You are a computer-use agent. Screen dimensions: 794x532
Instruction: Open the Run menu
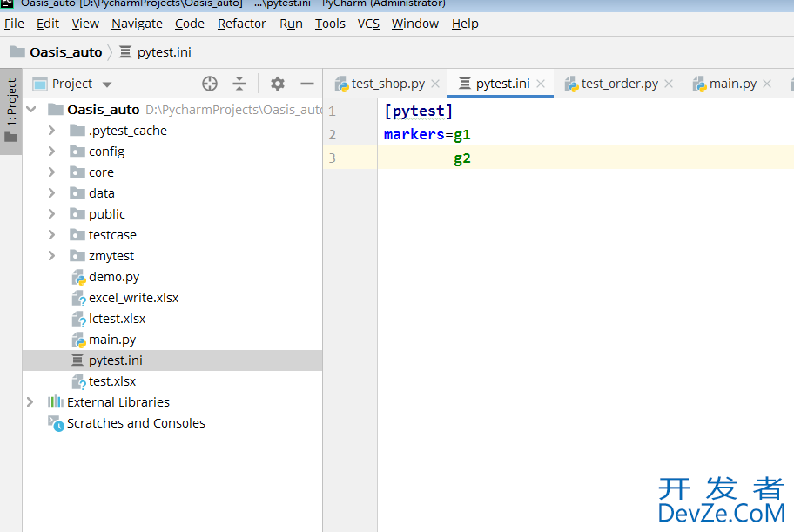291,24
